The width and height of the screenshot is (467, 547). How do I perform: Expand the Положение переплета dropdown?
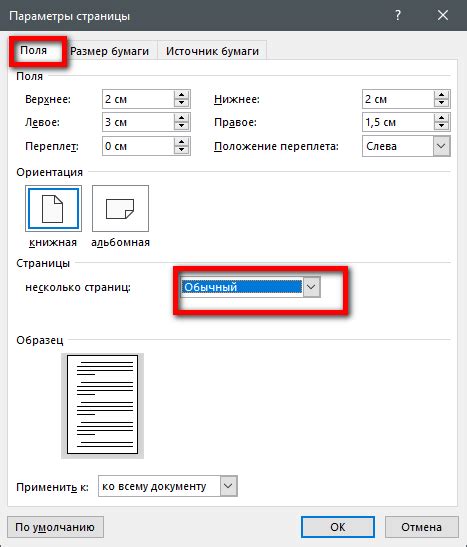pyautogui.click(x=441, y=146)
